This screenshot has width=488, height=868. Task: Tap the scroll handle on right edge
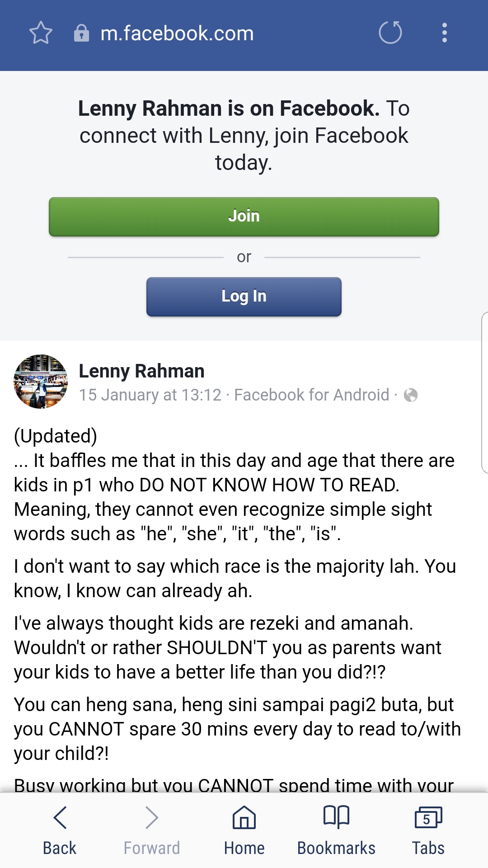pyautogui.click(x=484, y=392)
